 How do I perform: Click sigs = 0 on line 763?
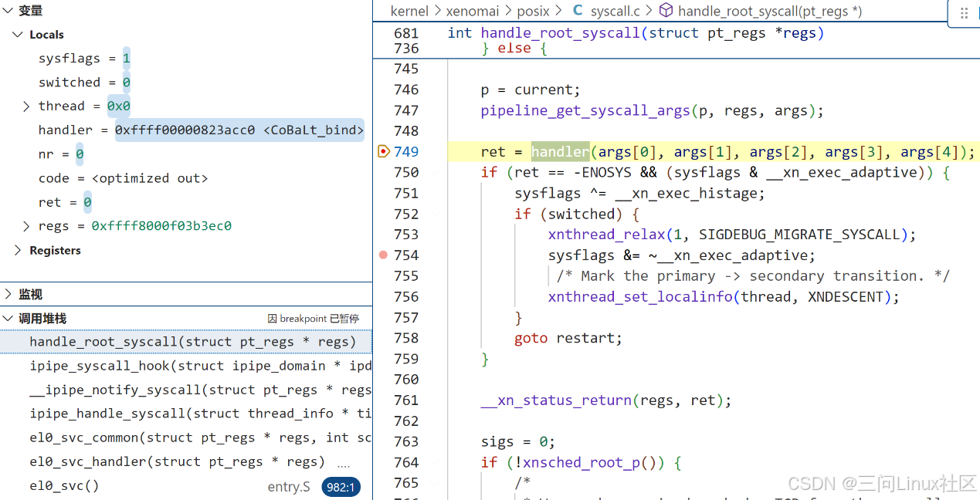pos(517,441)
